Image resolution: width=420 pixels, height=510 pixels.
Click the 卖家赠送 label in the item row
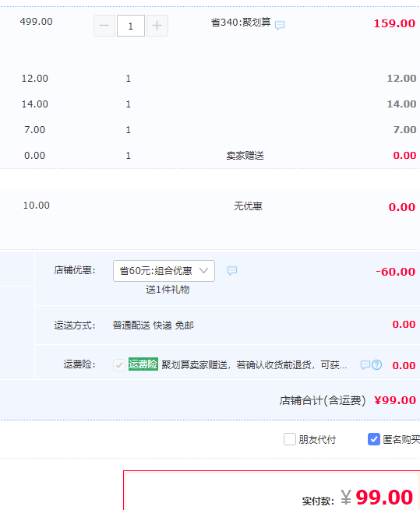coord(245,156)
